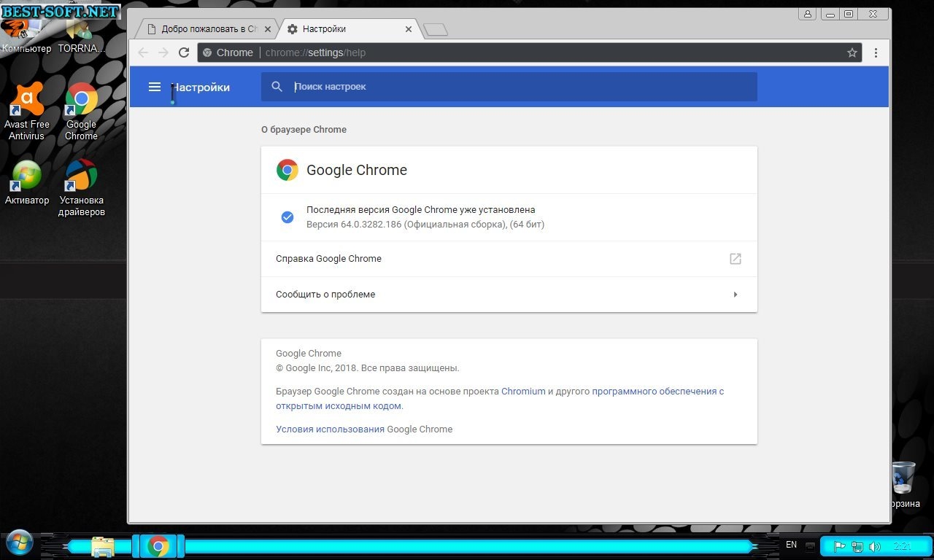The width and height of the screenshot is (934, 560).
Task: Click the О браузере Chrome heading
Action: coord(304,130)
